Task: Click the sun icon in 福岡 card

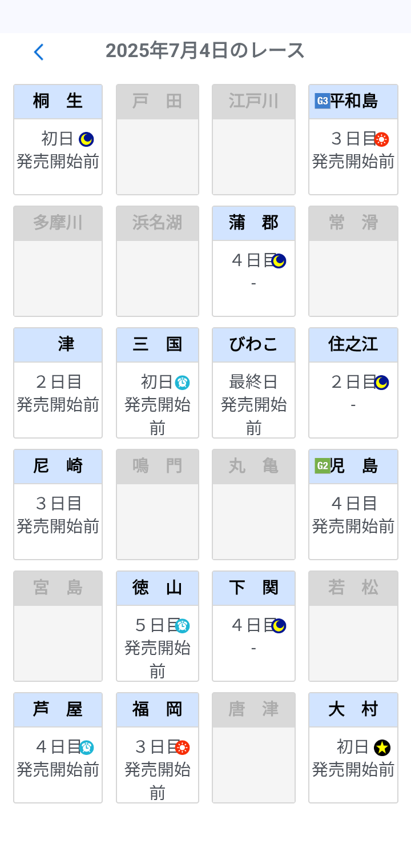Action: pos(182,748)
